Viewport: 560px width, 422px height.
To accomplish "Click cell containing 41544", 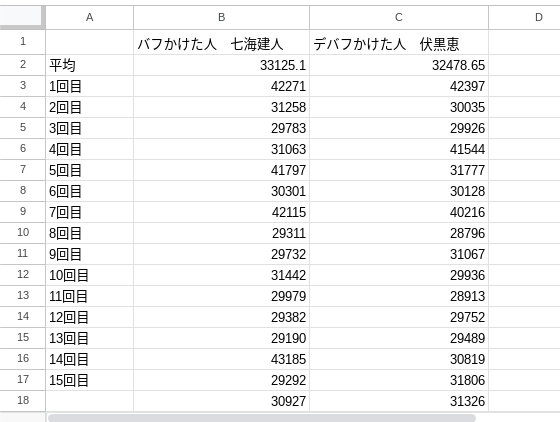I will tap(399, 149).
